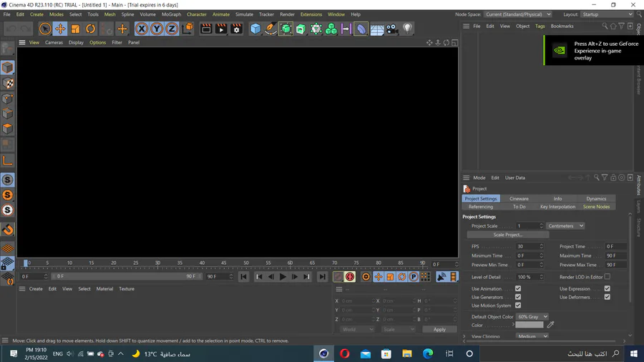Click the default Color swatch

pos(529,325)
